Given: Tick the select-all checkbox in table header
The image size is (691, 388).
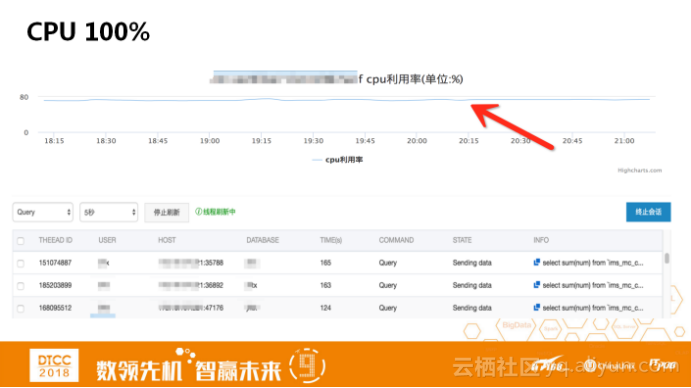Looking at the screenshot, I should click(21, 241).
